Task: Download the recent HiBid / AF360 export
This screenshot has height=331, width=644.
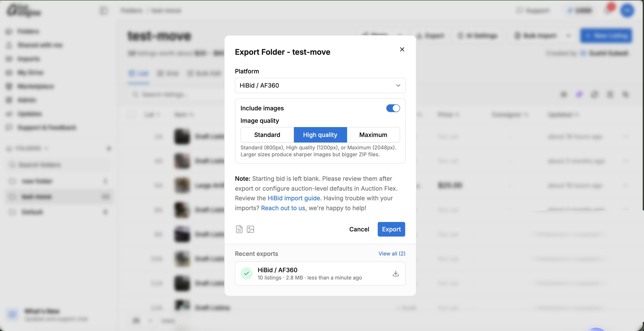Action: click(396, 273)
